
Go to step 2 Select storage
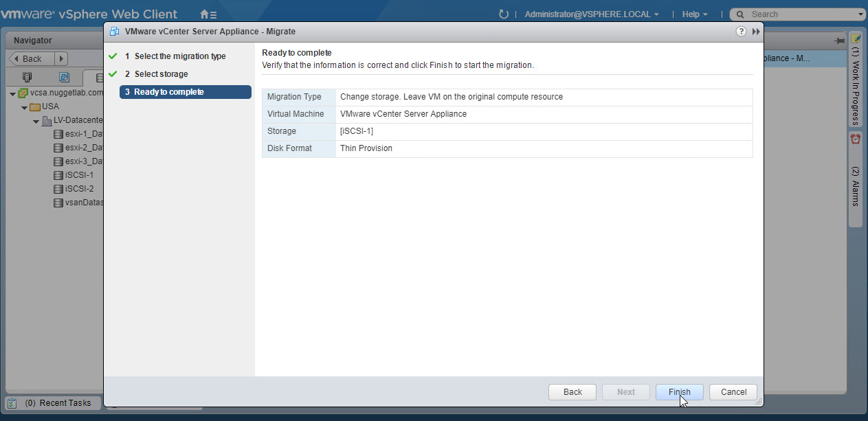point(161,74)
